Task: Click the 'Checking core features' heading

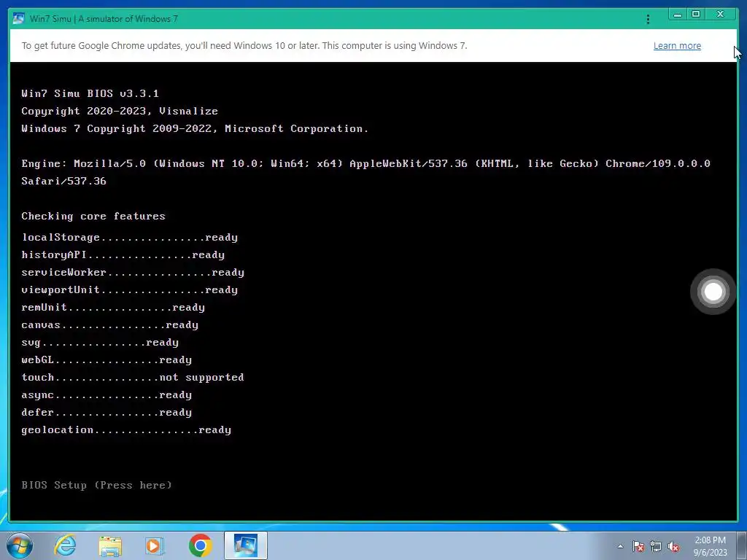Action: click(93, 216)
